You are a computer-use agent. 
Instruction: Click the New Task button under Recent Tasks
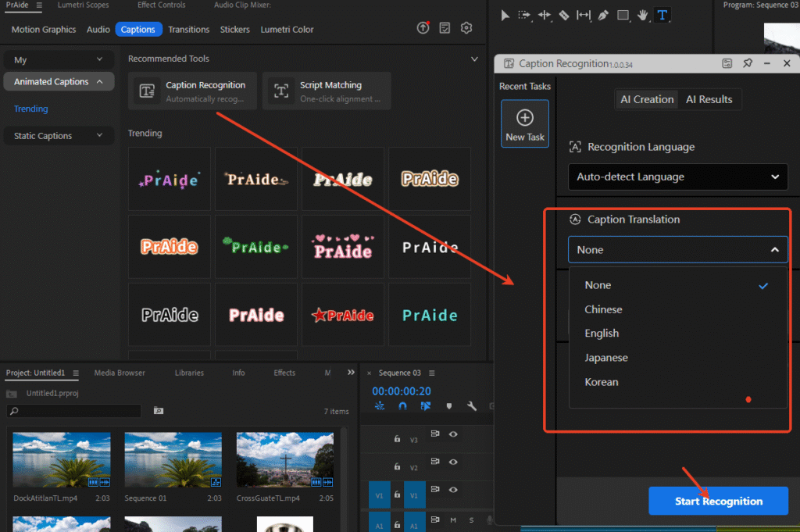(x=524, y=123)
